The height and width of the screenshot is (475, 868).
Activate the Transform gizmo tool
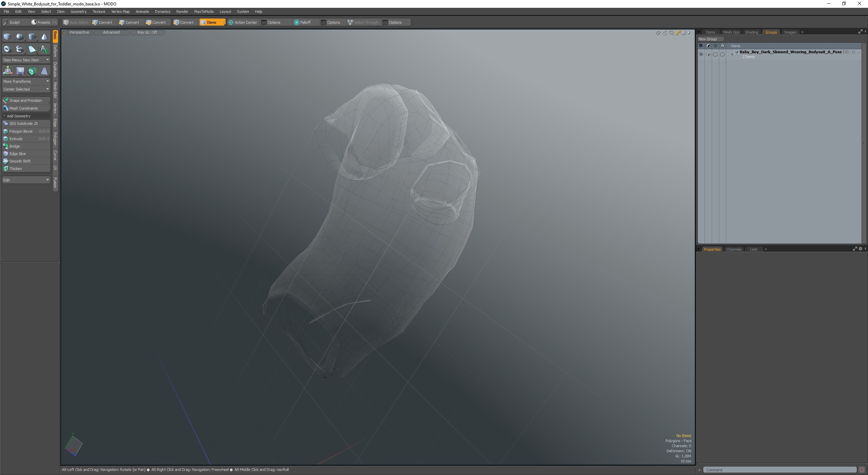pyautogui.click(x=7, y=71)
